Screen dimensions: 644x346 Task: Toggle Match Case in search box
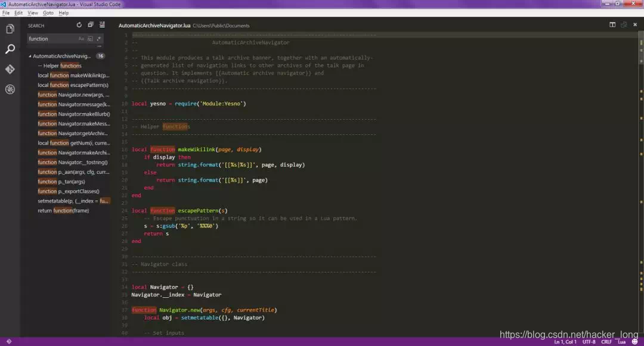pos(81,39)
